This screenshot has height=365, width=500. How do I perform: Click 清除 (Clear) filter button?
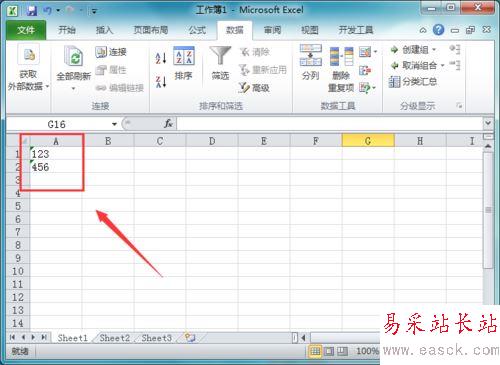click(255, 52)
